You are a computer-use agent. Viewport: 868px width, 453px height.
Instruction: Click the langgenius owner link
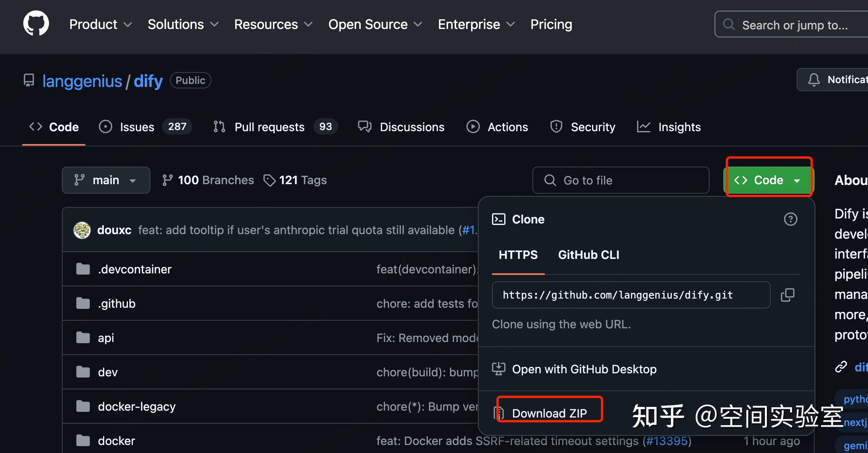pyautogui.click(x=82, y=81)
